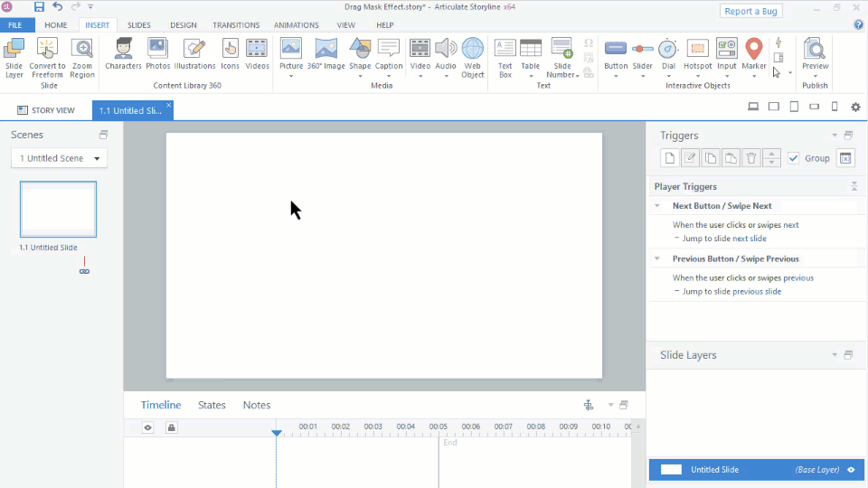Click the Report a Bug button

coord(751,11)
